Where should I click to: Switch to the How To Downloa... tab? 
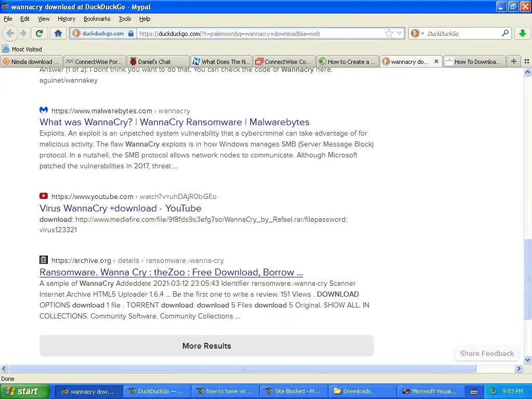point(474,62)
